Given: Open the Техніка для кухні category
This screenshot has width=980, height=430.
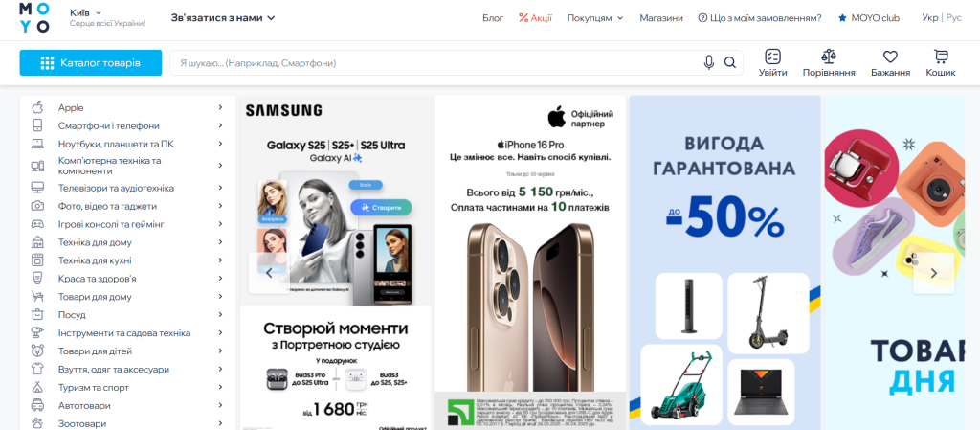Looking at the screenshot, I should pos(128,260).
